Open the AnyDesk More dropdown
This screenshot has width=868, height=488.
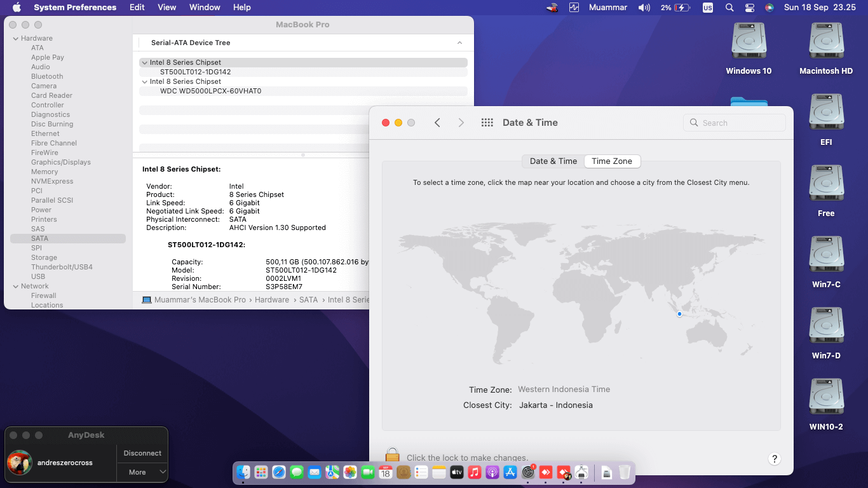pos(142,472)
